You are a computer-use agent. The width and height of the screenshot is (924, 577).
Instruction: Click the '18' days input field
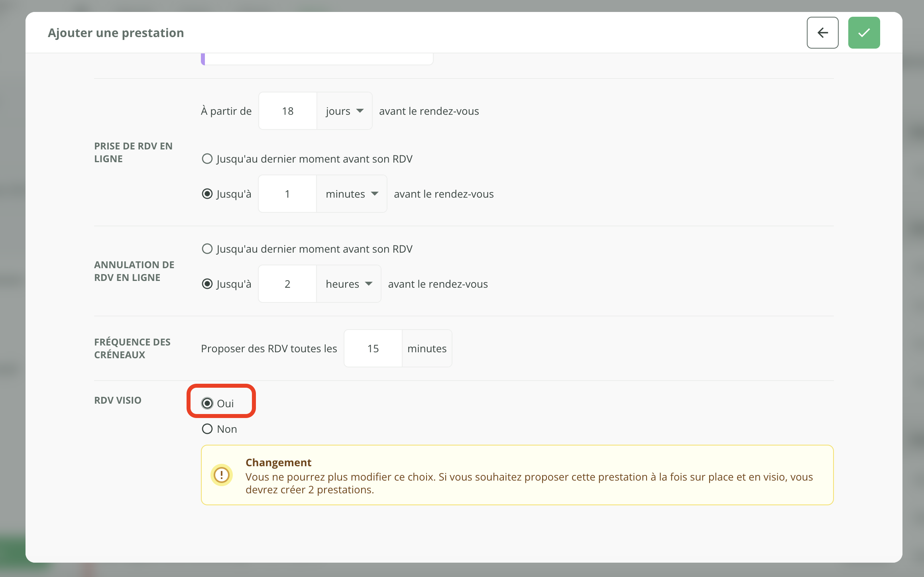point(287,111)
